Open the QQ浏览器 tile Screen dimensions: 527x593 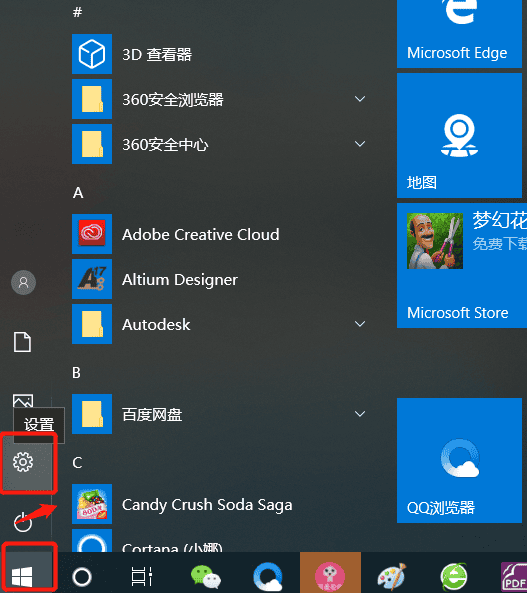click(x=459, y=460)
